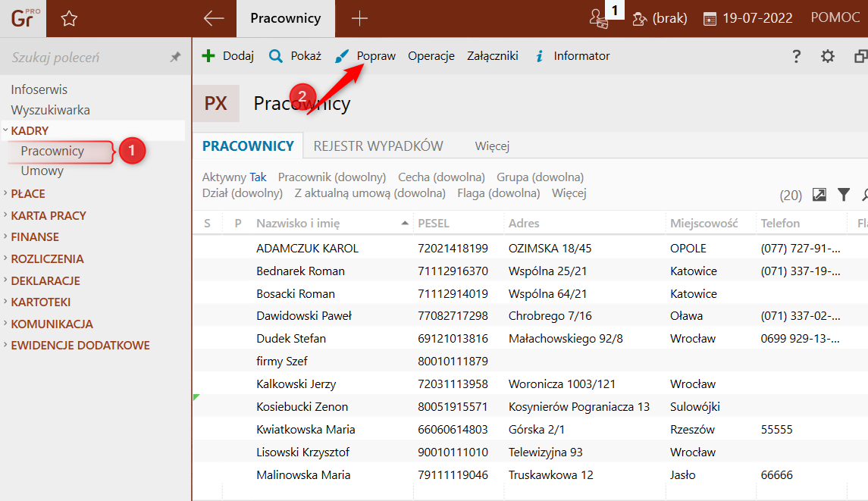Click the PX module icon
The image size is (868, 501).
(x=216, y=104)
